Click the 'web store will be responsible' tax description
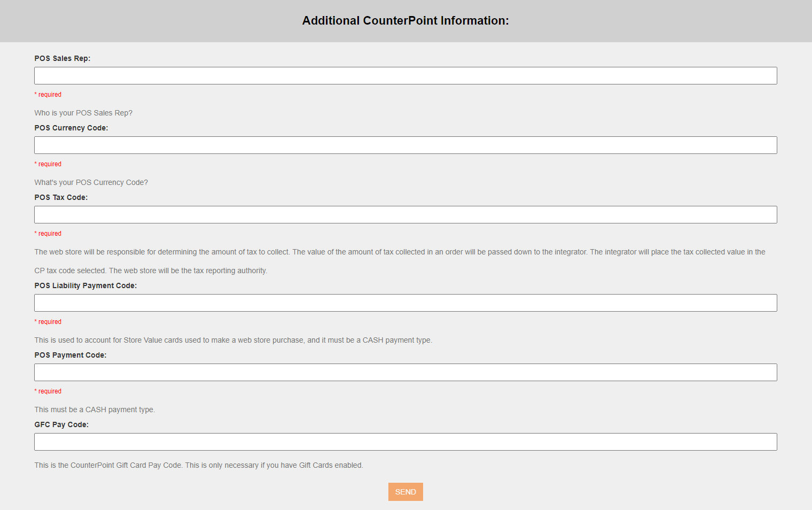Screen dimensions: 812x510 400,252
